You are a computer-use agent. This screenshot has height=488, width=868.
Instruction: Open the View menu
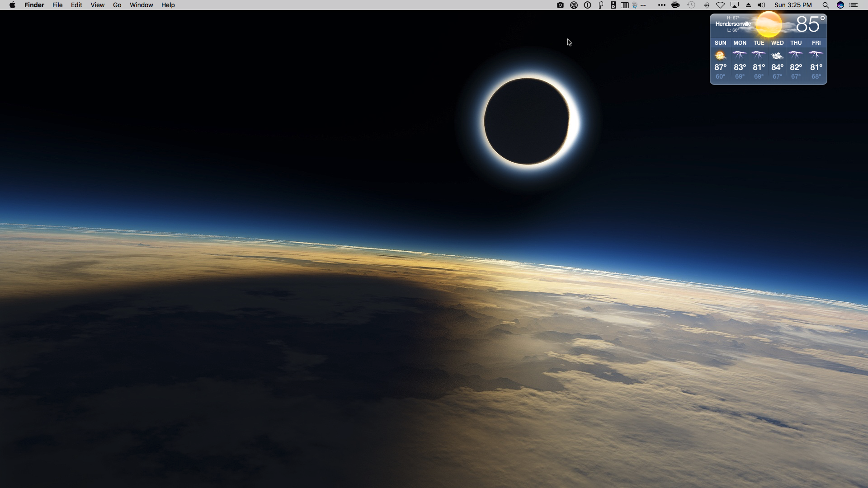point(97,5)
